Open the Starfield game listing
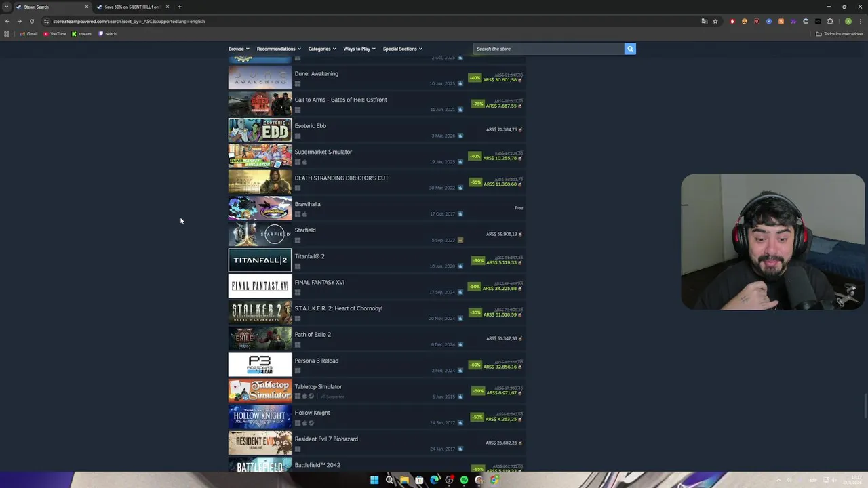This screenshot has height=488, width=868. (376, 235)
